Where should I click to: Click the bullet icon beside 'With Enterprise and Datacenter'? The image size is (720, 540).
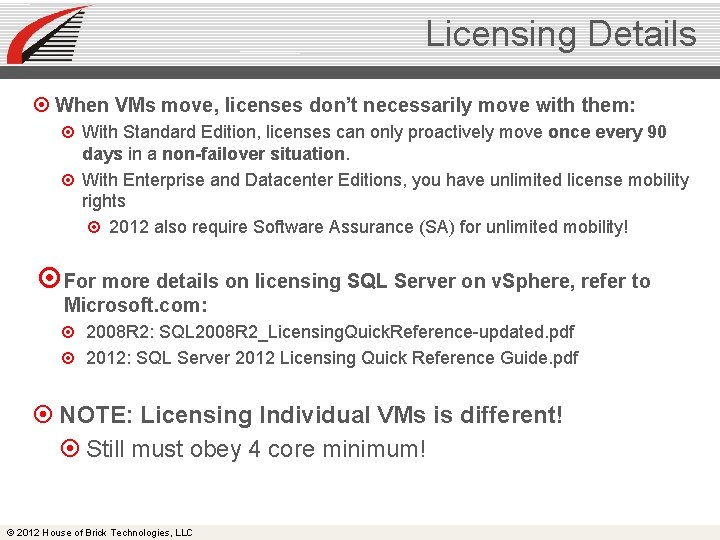click(68, 180)
